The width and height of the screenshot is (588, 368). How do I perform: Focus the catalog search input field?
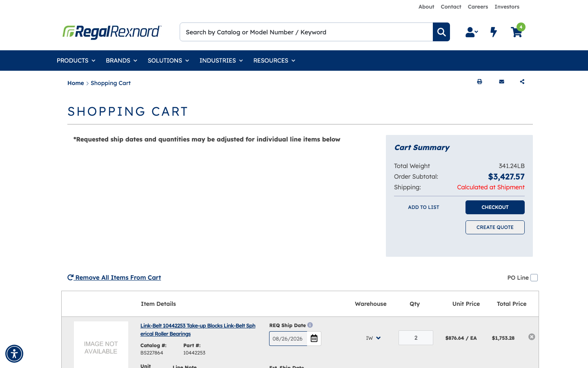tap(306, 32)
